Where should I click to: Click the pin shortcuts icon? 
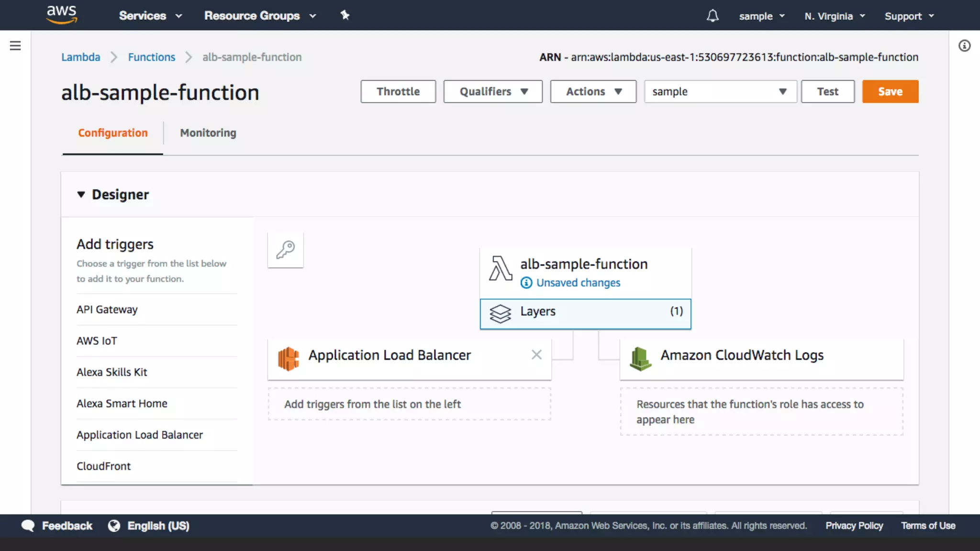tap(345, 15)
